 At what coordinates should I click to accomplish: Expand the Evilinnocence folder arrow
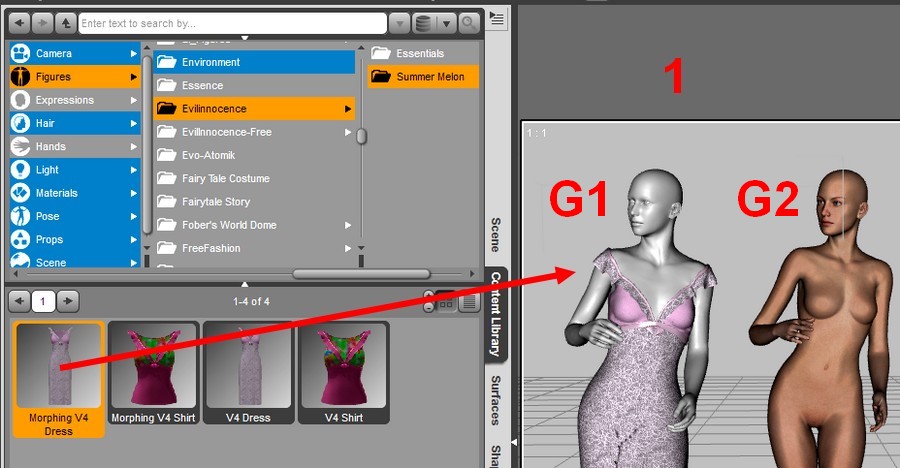[x=348, y=109]
